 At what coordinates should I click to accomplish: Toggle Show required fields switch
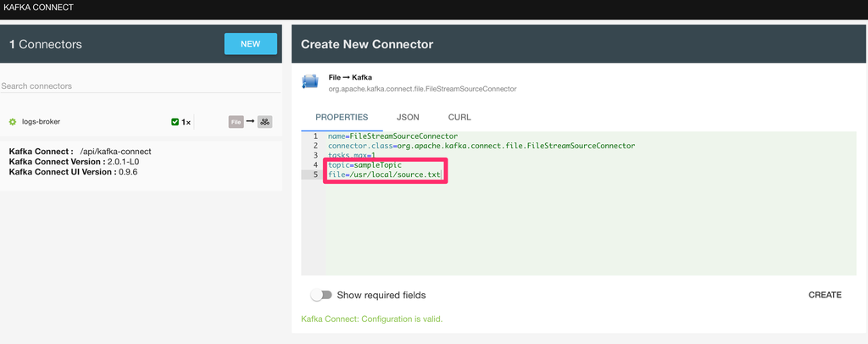[321, 296]
